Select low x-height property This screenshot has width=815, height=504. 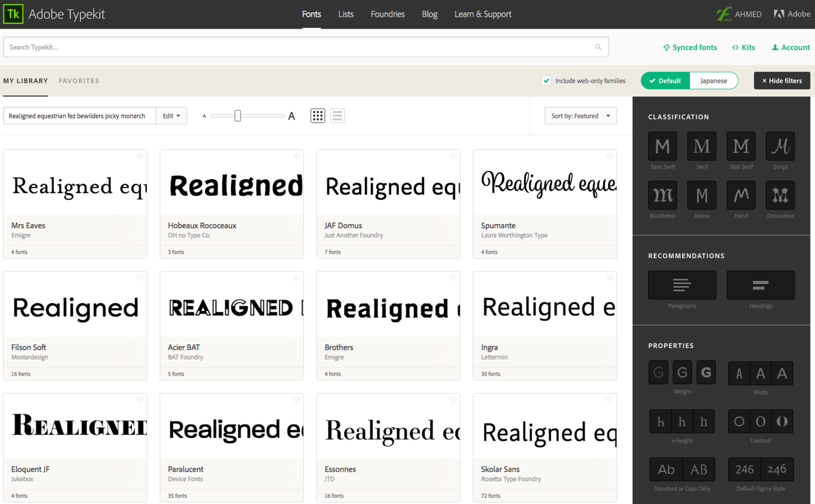click(x=660, y=422)
